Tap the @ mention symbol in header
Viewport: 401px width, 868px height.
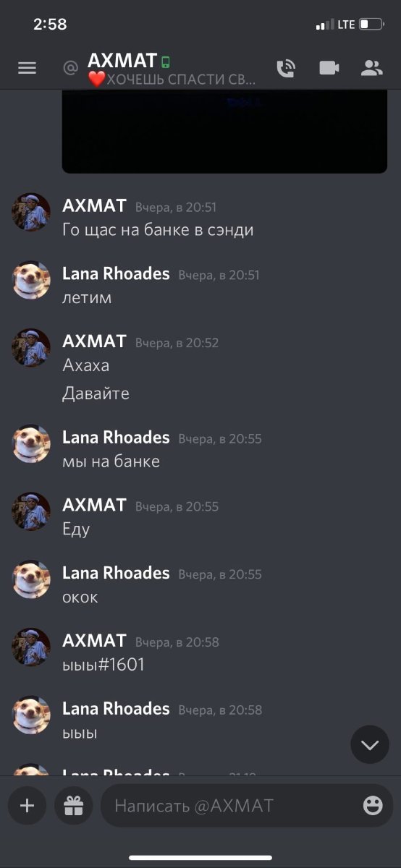(70, 68)
